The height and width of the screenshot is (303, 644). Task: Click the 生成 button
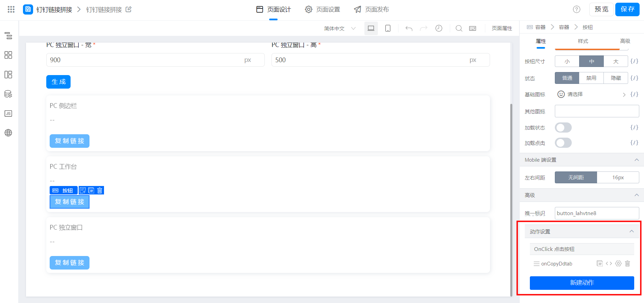tap(58, 82)
